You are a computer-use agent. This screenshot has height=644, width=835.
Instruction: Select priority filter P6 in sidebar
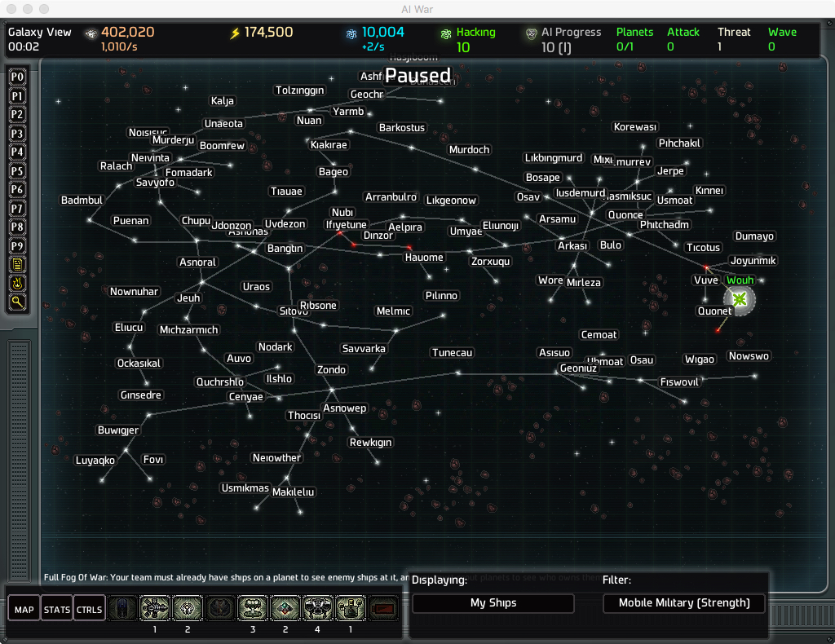coord(17,189)
